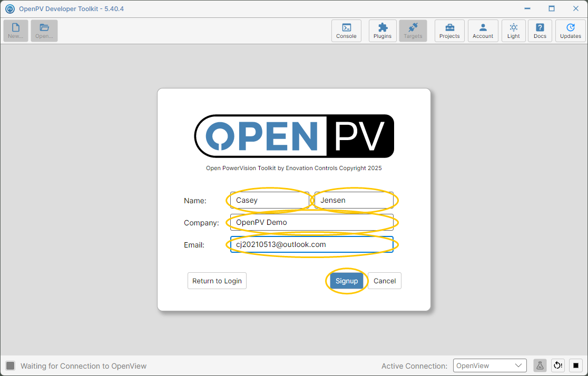
Task: Click the black stop square in status bar
Action: click(576, 365)
